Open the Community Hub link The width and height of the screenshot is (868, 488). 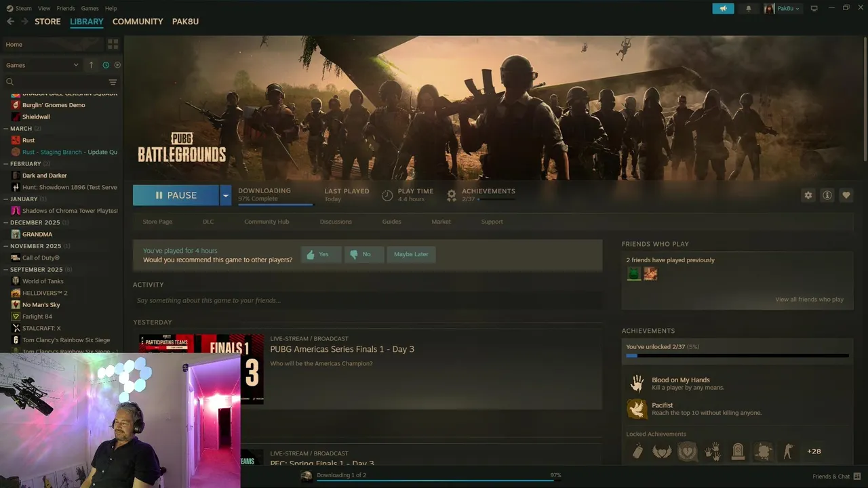click(267, 222)
